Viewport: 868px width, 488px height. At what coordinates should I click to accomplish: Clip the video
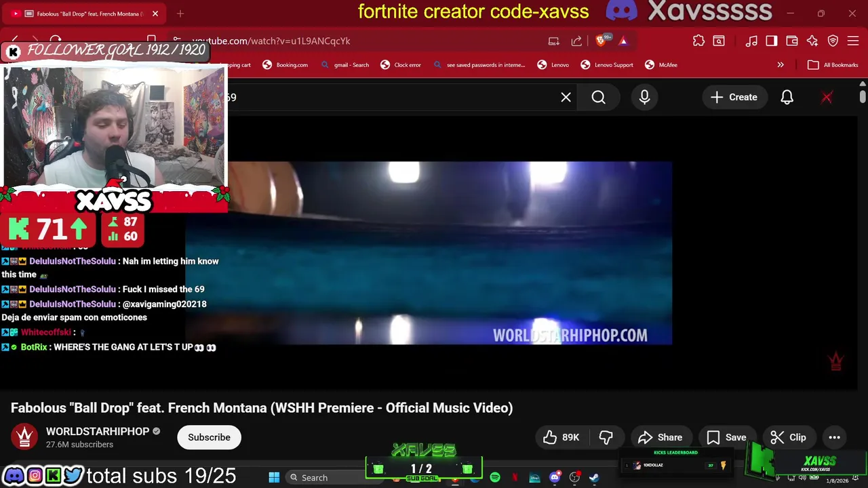coord(789,437)
